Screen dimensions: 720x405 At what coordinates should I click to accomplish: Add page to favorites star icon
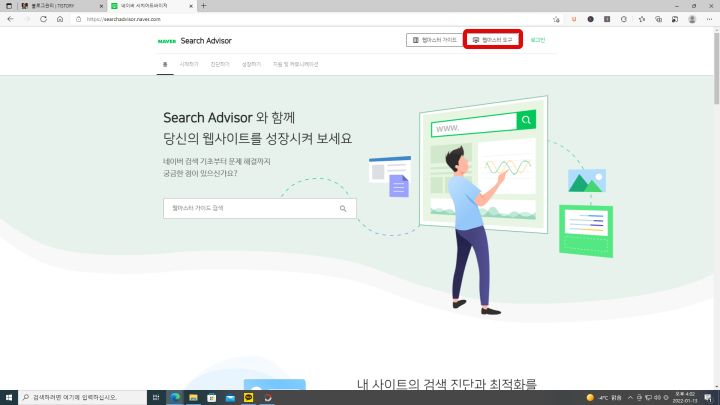pos(556,19)
